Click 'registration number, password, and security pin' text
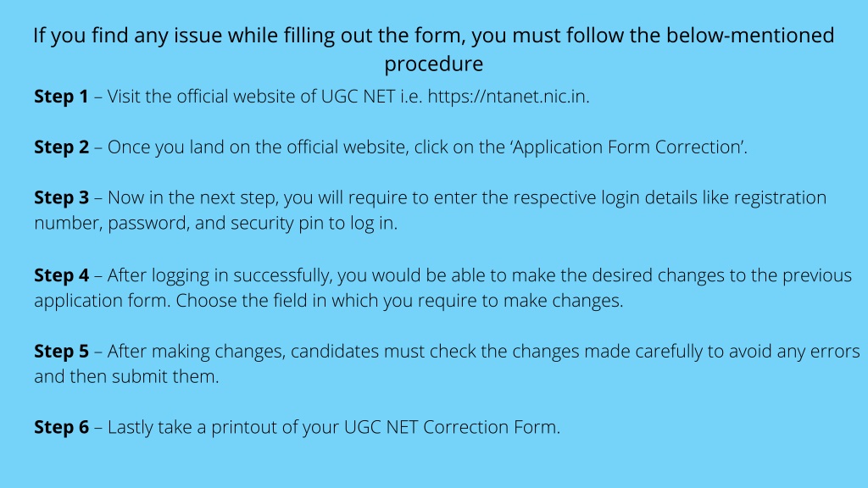The width and height of the screenshot is (868, 488). pos(430,210)
